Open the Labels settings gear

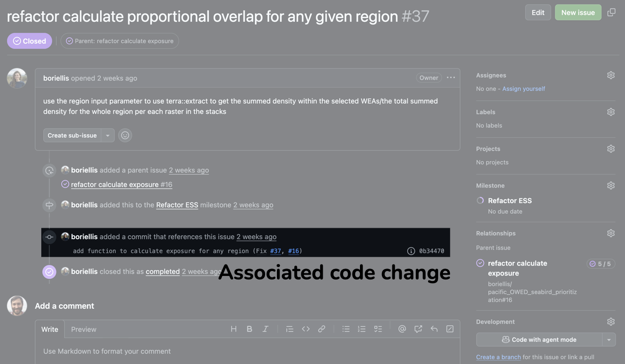pyautogui.click(x=611, y=112)
